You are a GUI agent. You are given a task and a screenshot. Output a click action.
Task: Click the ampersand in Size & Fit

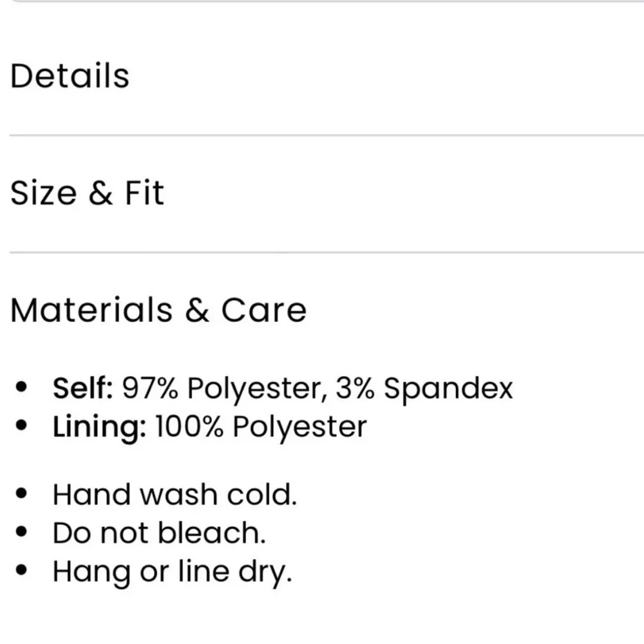click(x=100, y=194)
